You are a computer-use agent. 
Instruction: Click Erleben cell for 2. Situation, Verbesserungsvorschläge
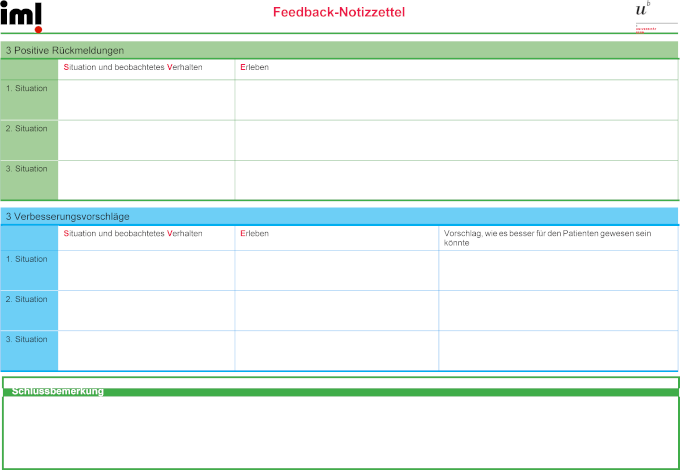click(x=337, y=311)
